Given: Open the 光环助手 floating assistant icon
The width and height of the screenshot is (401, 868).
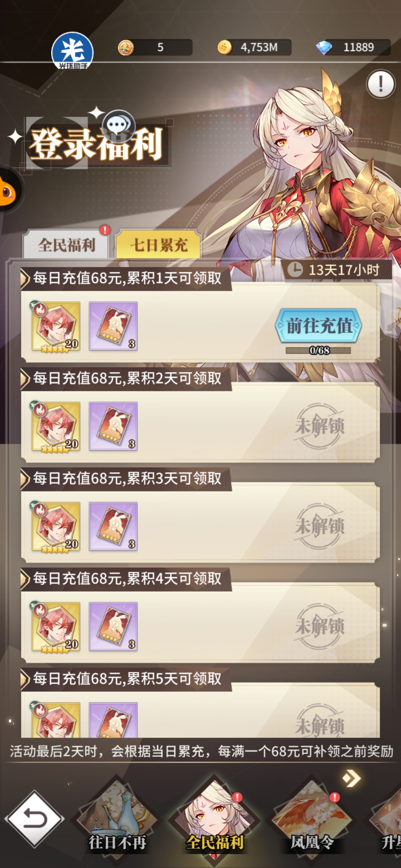Looking at the screenshot, I should [x=72, y=51].
